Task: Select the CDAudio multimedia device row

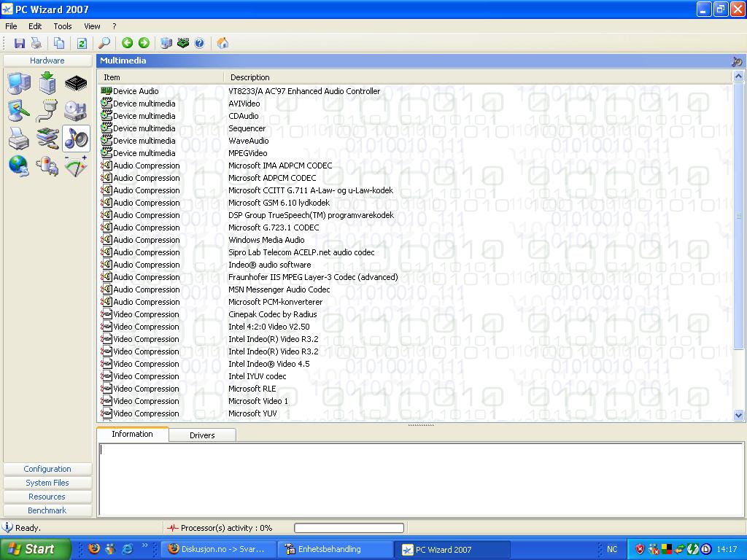Action: (x=414, y=116)
